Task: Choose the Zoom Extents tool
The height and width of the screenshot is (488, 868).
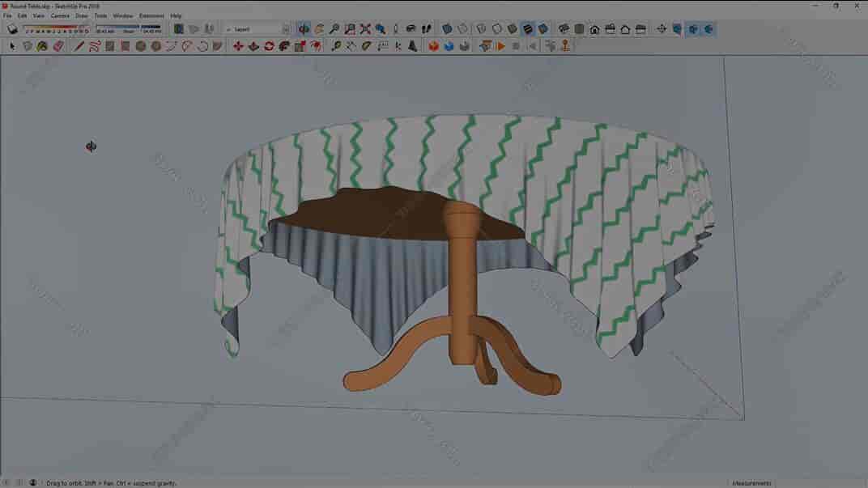Action: point(364,28)
